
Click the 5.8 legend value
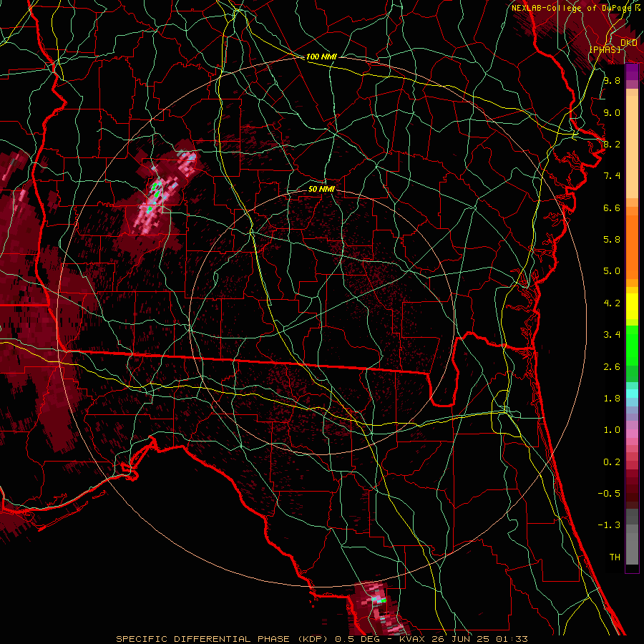pyautogui.click(x=612, y=240)
